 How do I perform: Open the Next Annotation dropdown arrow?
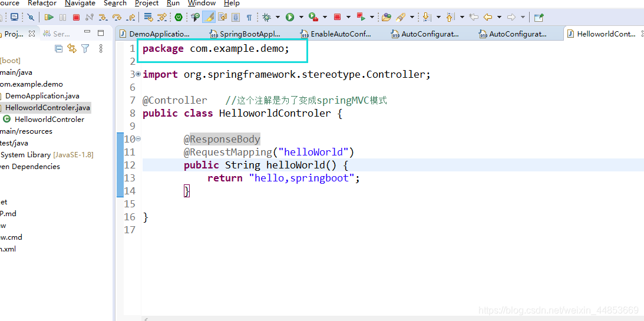tap(438, 17)
